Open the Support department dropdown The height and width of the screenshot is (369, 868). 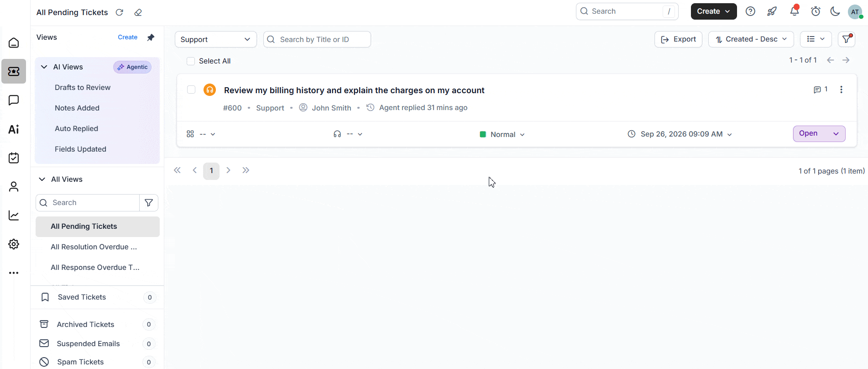point(216,39)
